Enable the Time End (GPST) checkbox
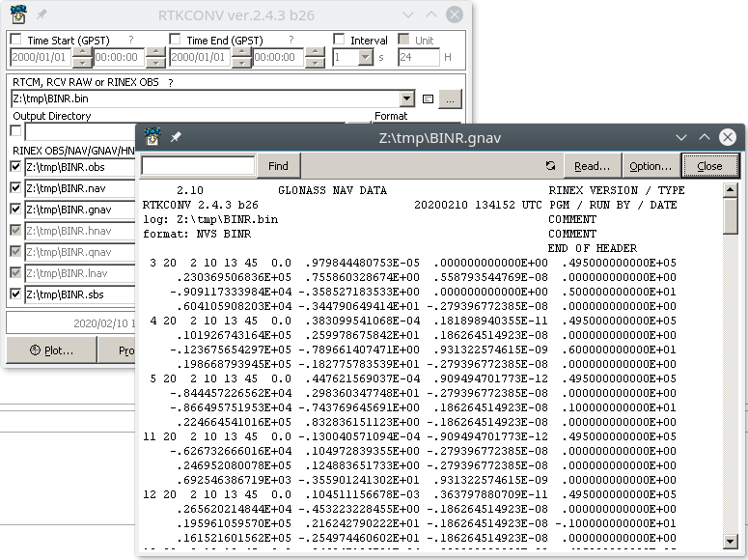 click(x=175, y=40)
